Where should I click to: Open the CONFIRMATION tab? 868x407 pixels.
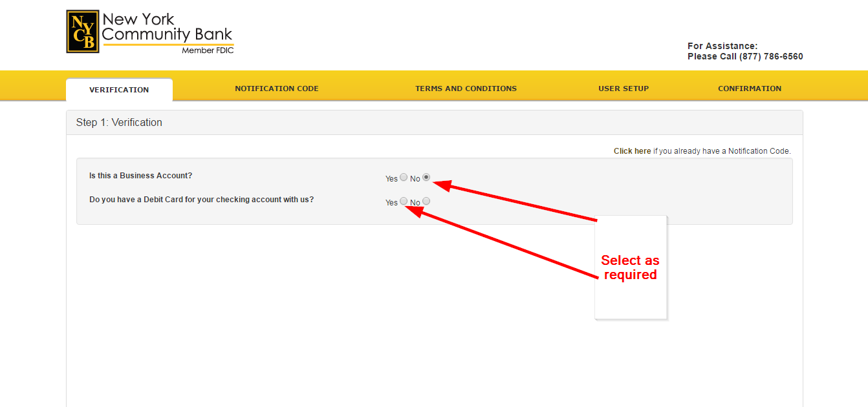pos(749,88)
